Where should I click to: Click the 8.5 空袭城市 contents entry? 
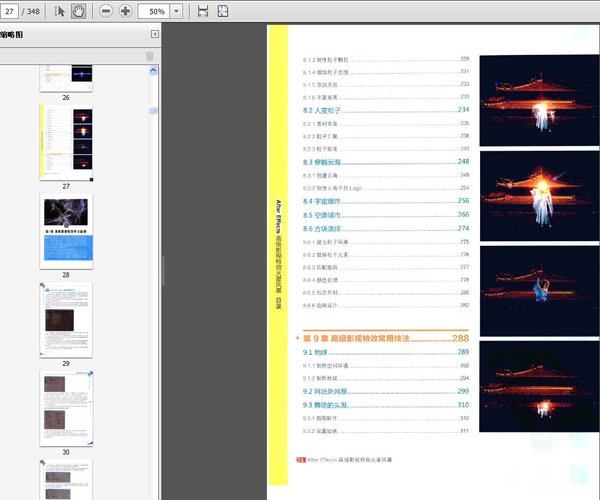tap(322, 215)
